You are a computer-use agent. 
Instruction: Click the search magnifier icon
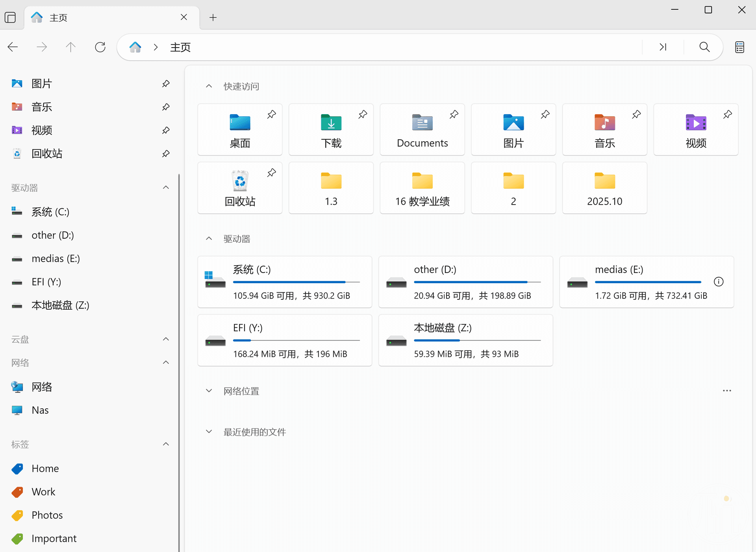pos(704,47)
